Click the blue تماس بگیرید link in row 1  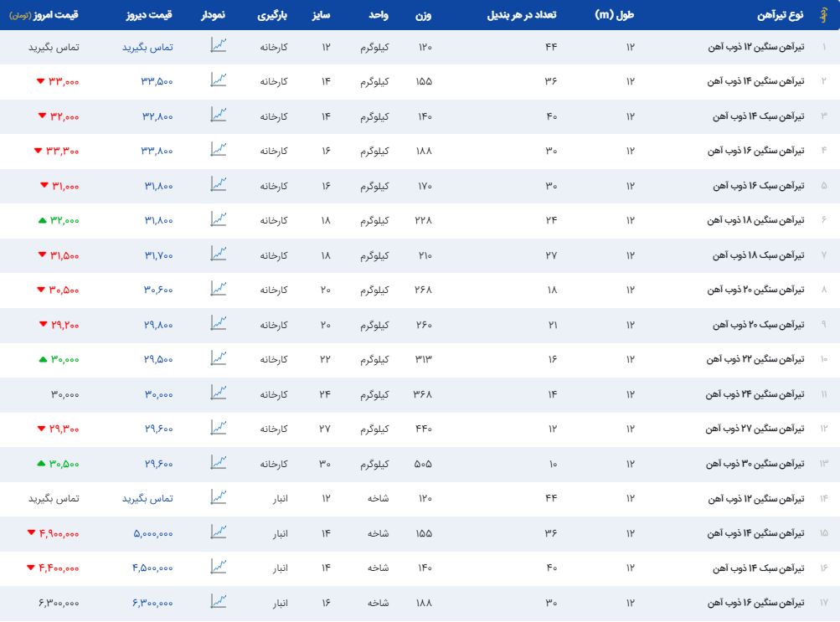[148, 47]
